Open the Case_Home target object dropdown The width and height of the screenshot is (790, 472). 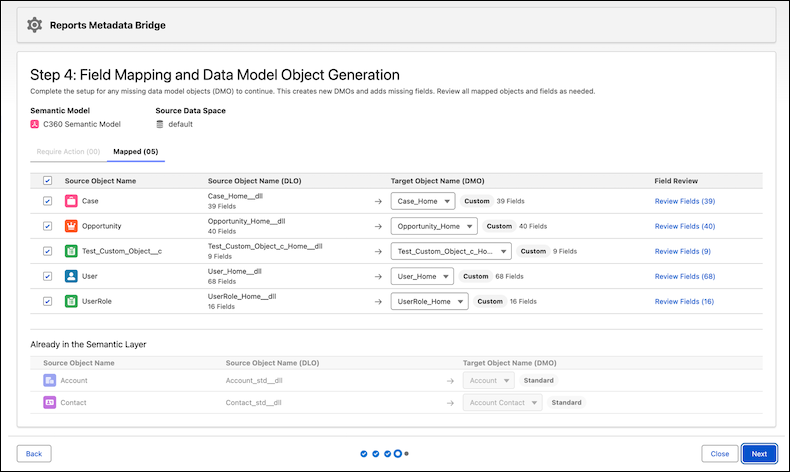423,201
